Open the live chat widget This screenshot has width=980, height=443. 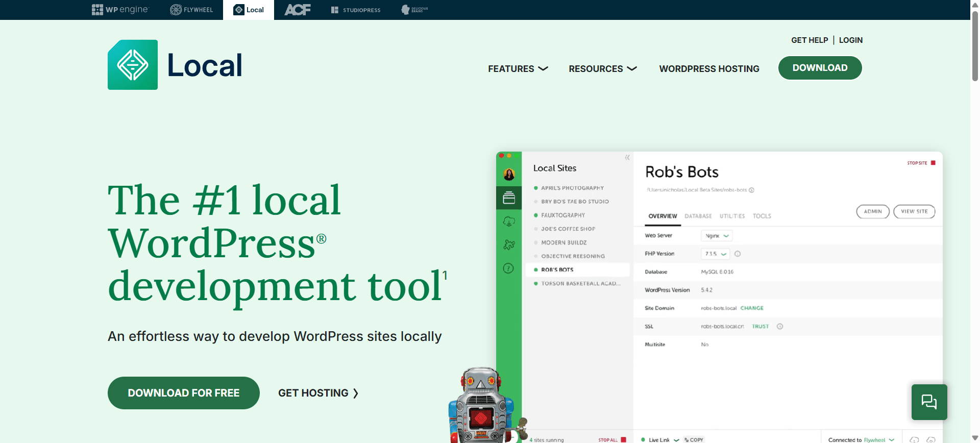pos(929,402)
